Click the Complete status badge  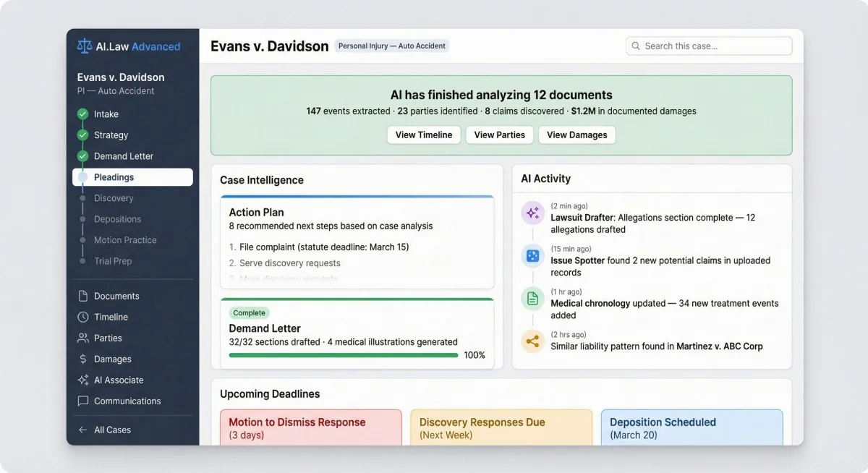pos(250,313)
